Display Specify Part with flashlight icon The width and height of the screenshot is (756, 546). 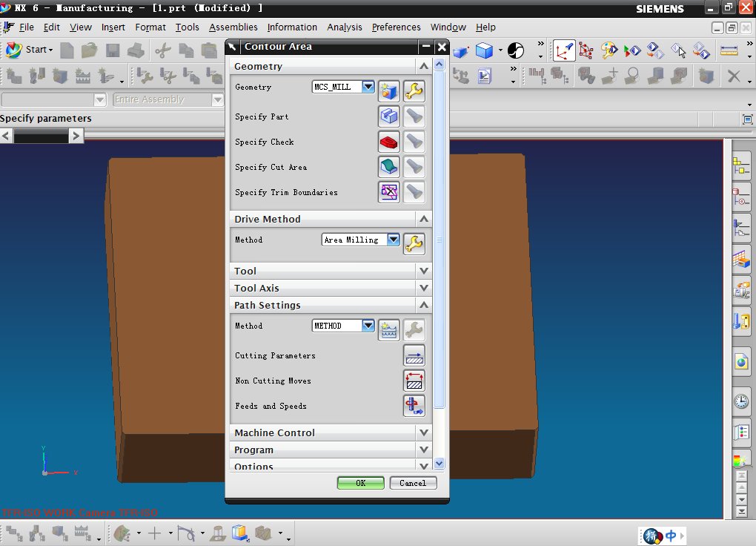click(414, 116)
